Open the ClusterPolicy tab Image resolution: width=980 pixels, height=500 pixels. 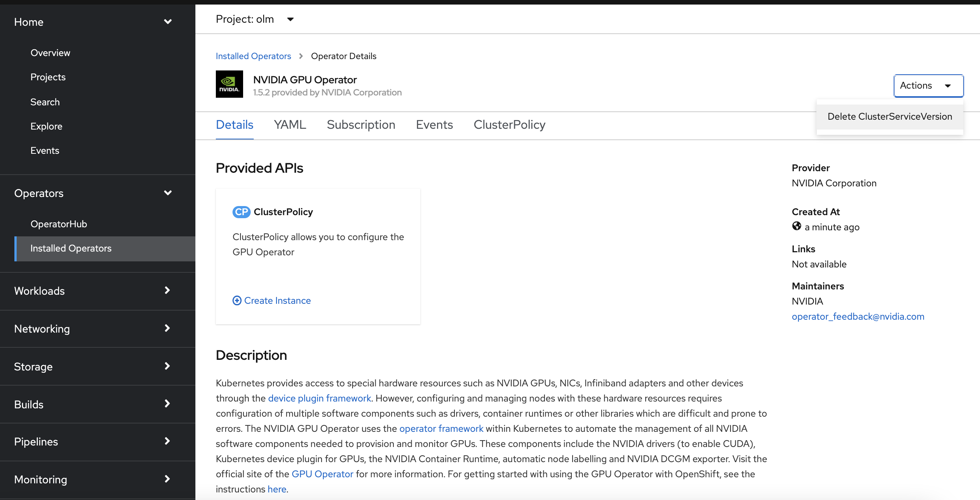coord(509,124)
